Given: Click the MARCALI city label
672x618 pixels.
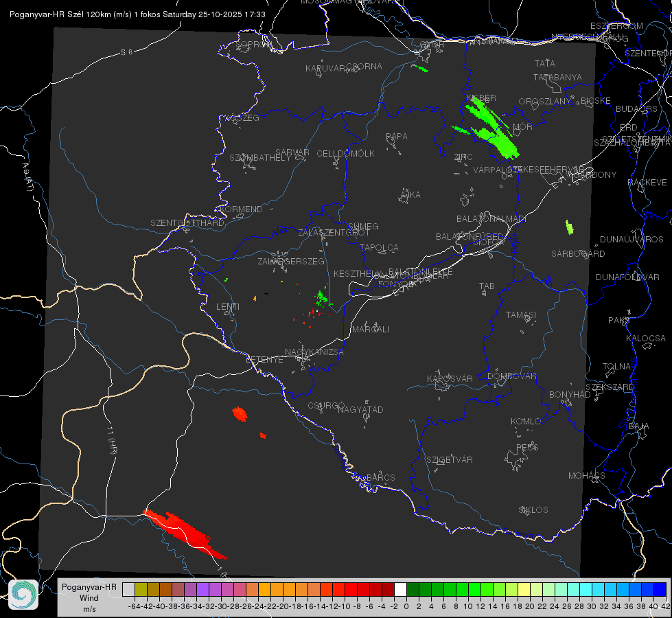Looking at the screenshot, I should 371,330.
